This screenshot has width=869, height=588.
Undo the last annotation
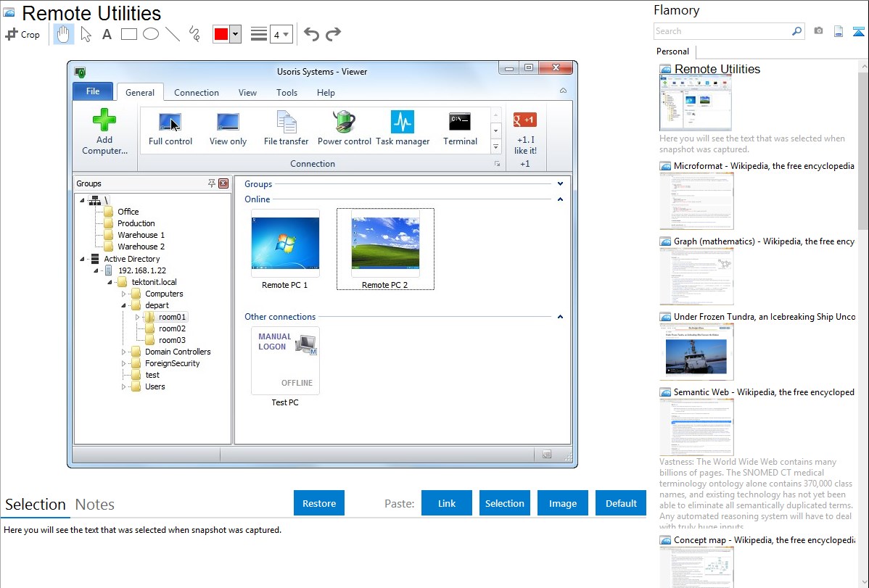[x=311, y=34]
